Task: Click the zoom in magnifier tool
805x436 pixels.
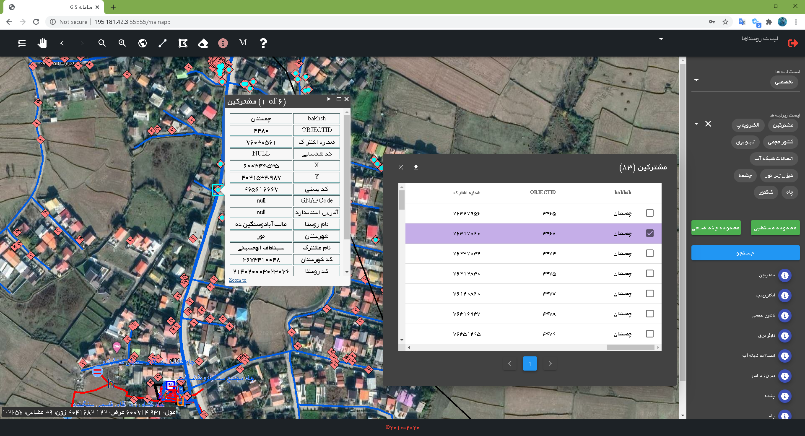Action: tap(122, 43)
